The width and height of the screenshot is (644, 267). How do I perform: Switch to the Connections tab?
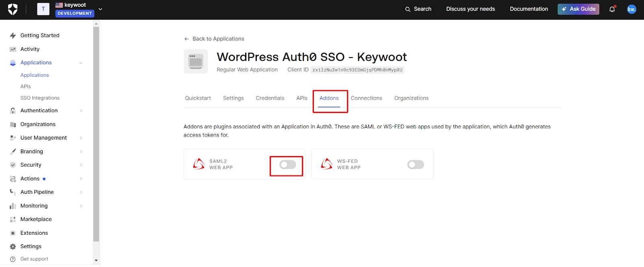[366, 98]
